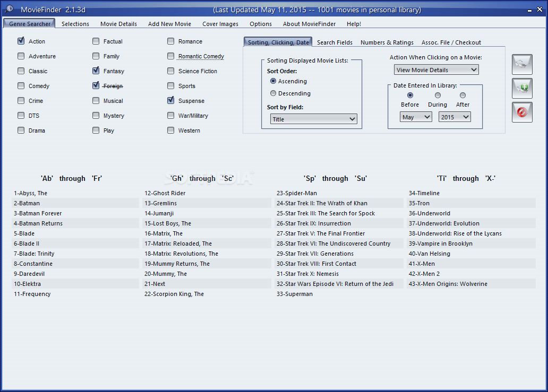Open the 2015 year dropdown
548x392 pixels.
click(x=455, y=117)
